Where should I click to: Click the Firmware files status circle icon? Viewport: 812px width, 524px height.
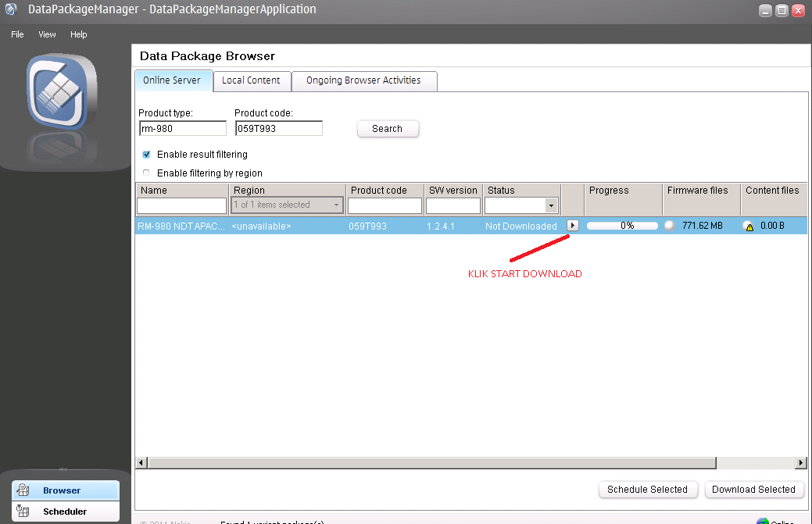pyautogui.click(x=669, y=226)
